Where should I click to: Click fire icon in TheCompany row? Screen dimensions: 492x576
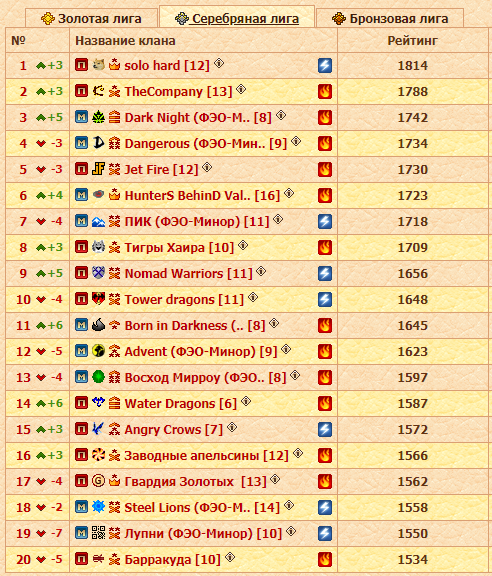(325, 91)
